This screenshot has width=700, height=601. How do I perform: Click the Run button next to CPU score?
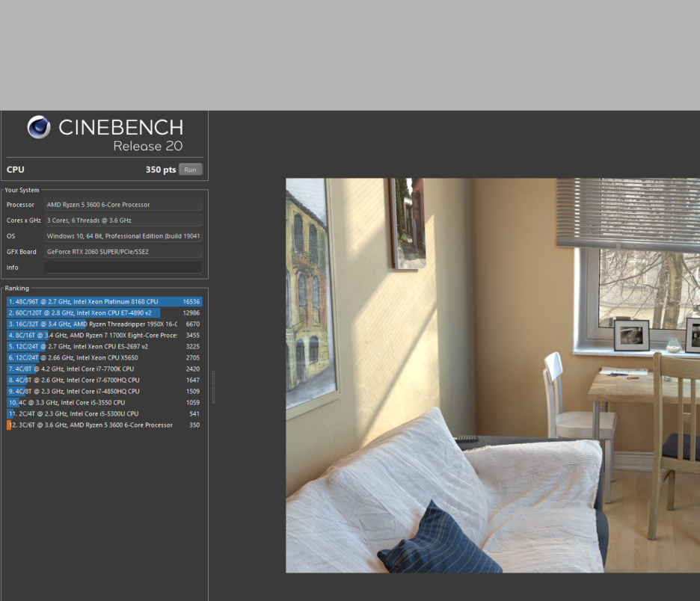pyautogui.click(x=191, y=170)
